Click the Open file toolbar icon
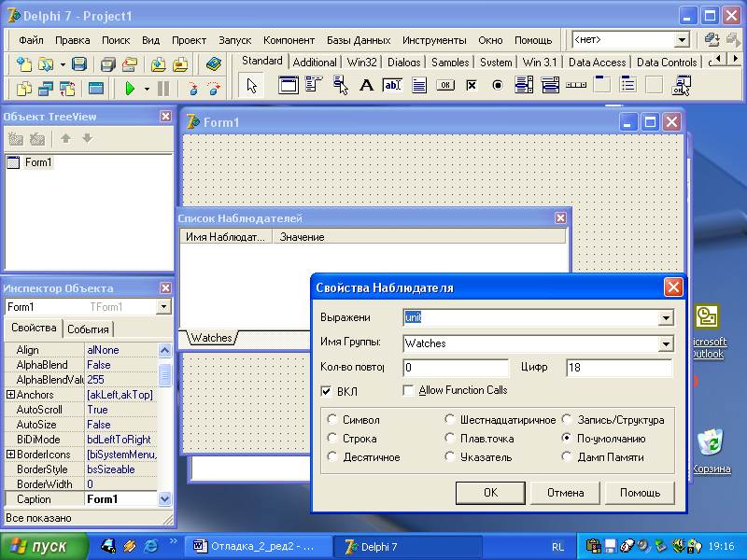This screenshot has width=747, height=560. (46, 63)
